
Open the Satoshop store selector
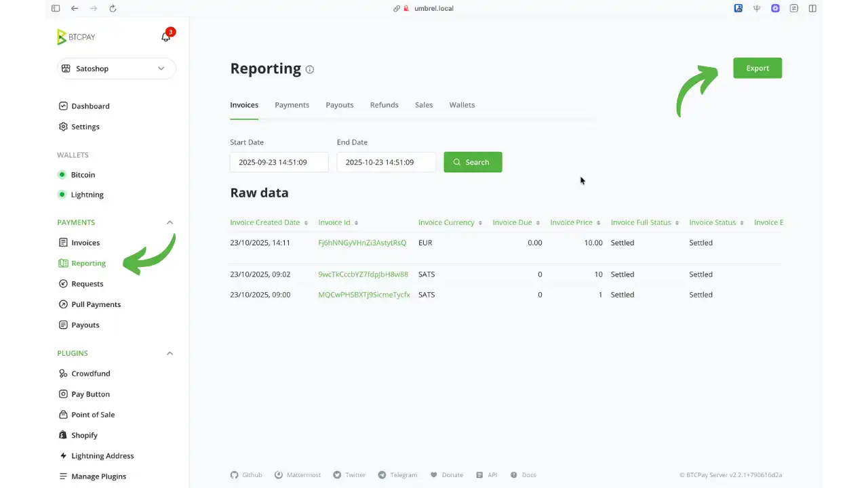[x=115, y=68]
